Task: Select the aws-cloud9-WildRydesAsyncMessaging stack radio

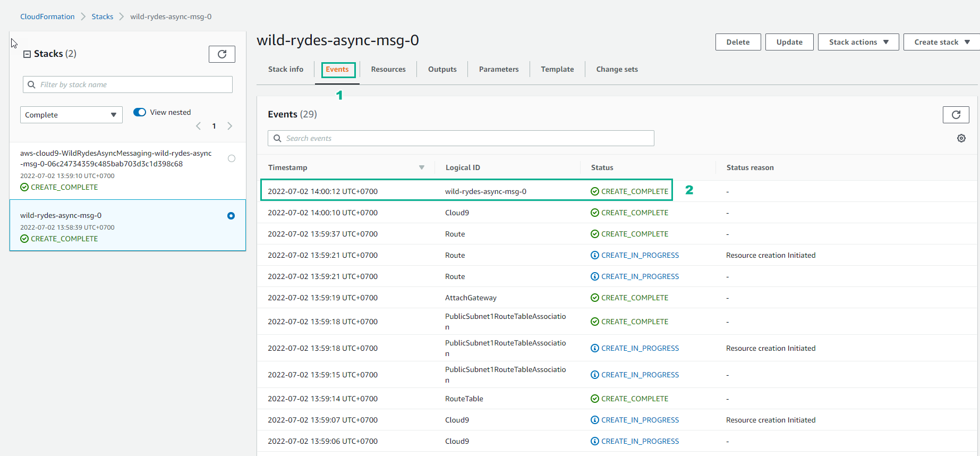Action: (232, 158)
